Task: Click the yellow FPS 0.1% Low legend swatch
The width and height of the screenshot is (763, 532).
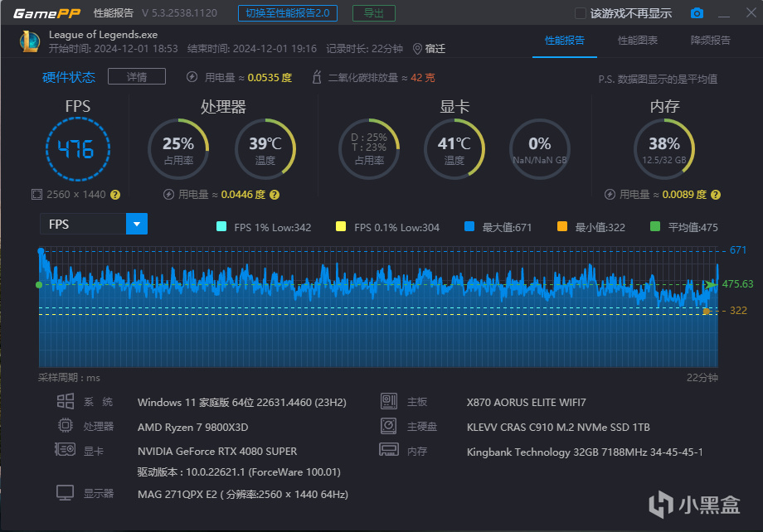Action: coord(341,226)
